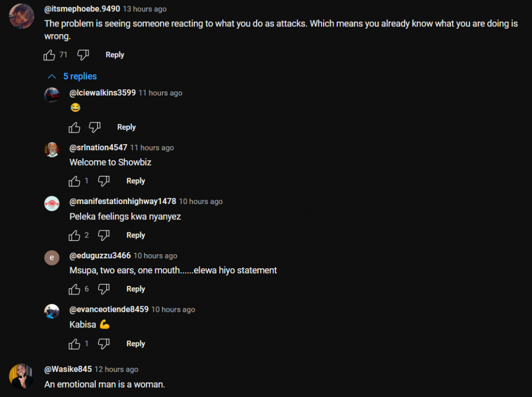Open @manifestationhighway1478's channel via username
Image resolution: width=532 pixels, height=397 pixels.
coord(123,201)
